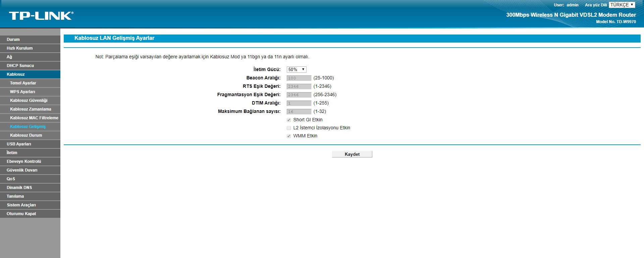Click the (25-1000) range hint

(324, 78)
